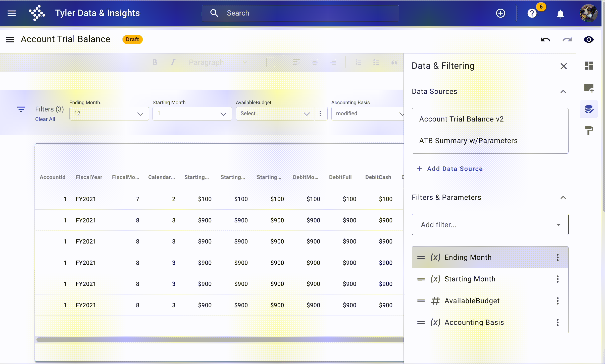Insert a numbered list

(x=358, y=63)
